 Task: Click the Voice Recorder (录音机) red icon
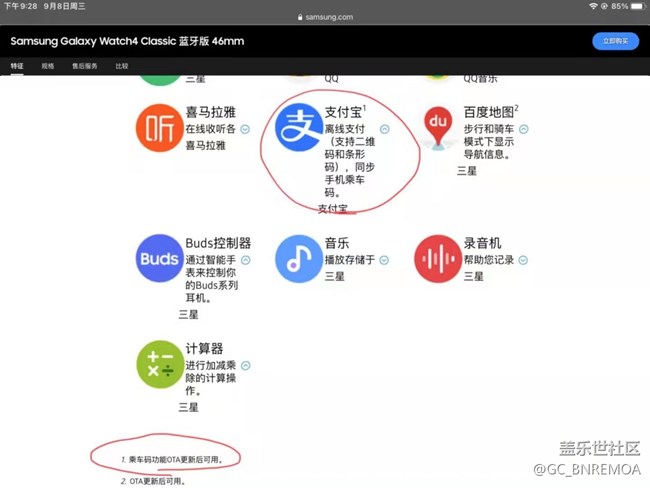coord(436,259)
